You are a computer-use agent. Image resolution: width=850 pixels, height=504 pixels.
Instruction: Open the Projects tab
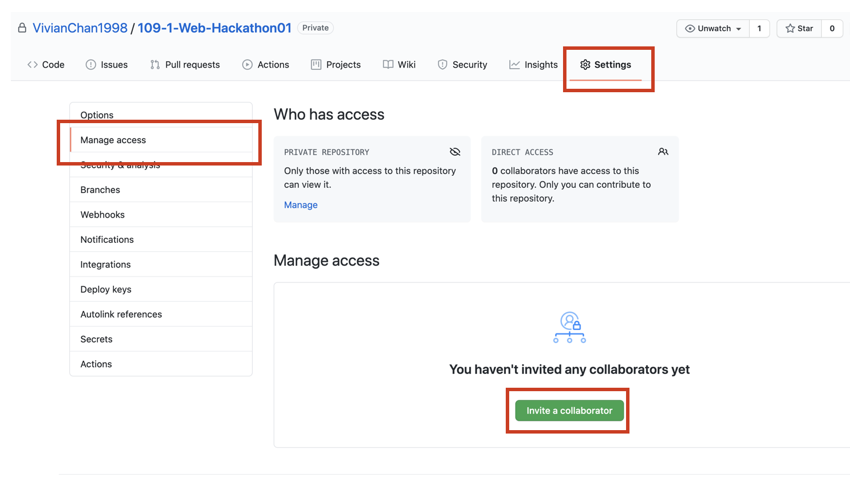[x=336, y=65]
